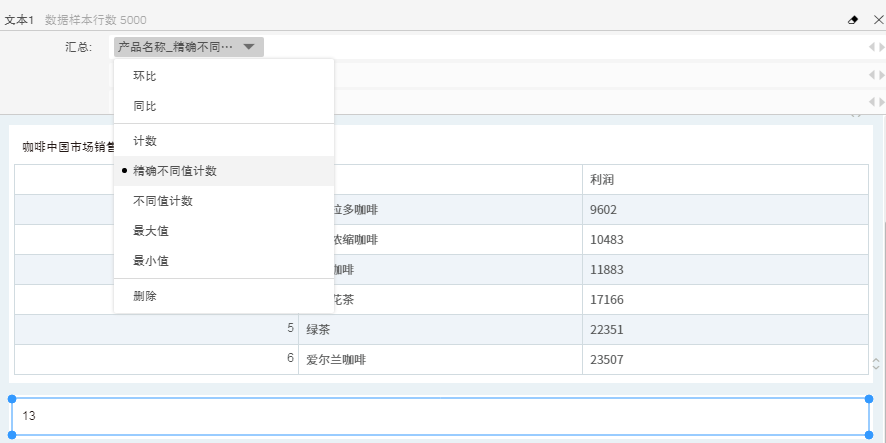
Task: Click the table's up-down stepper
Action: pos(876,364)
